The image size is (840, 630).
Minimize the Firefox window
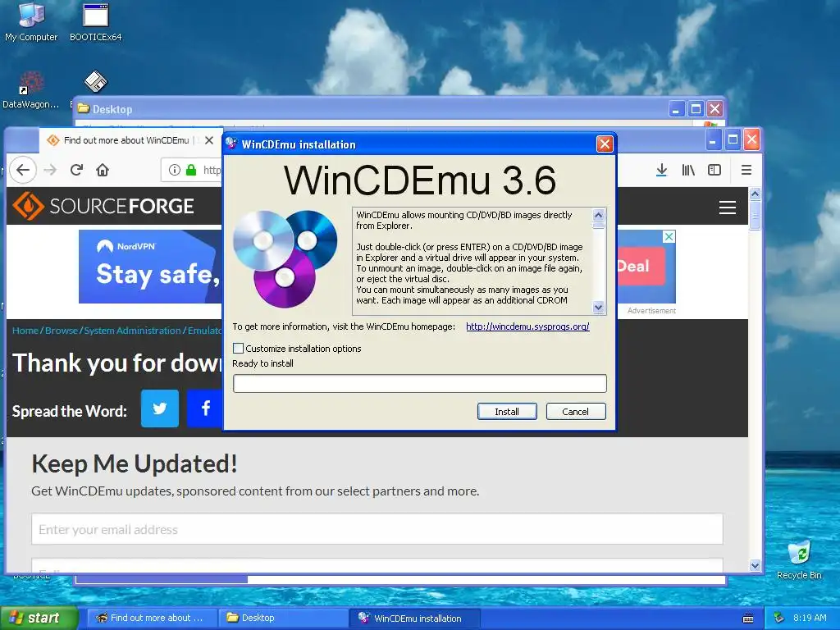[712, 139]
